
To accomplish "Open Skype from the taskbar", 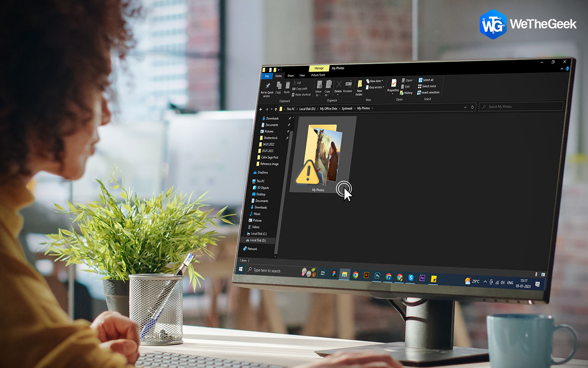I will 411,278.
